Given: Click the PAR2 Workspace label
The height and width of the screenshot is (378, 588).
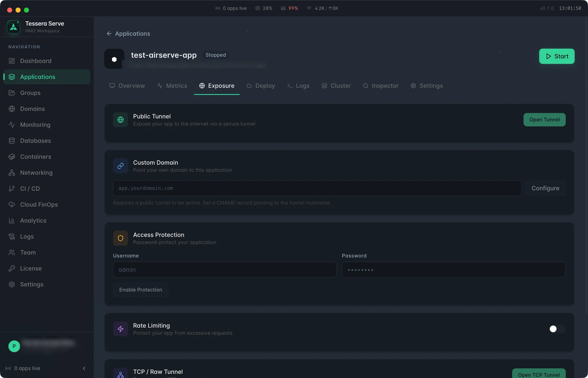Looking at the screenshot, I should 42,31.
